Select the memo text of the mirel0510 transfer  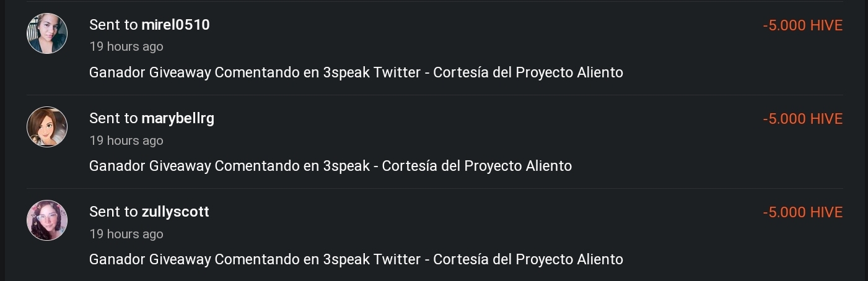pyautogui.click(x=356, y=72)
